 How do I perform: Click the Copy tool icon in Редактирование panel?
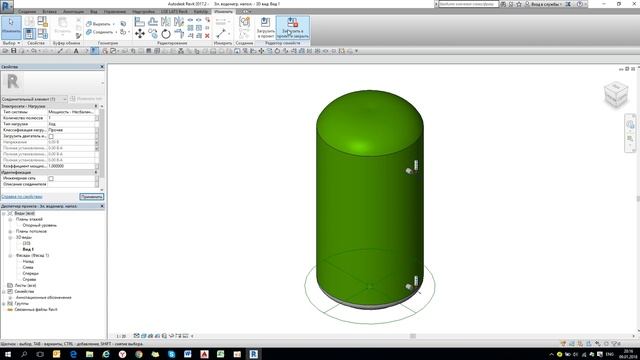(x=153, y=33)
